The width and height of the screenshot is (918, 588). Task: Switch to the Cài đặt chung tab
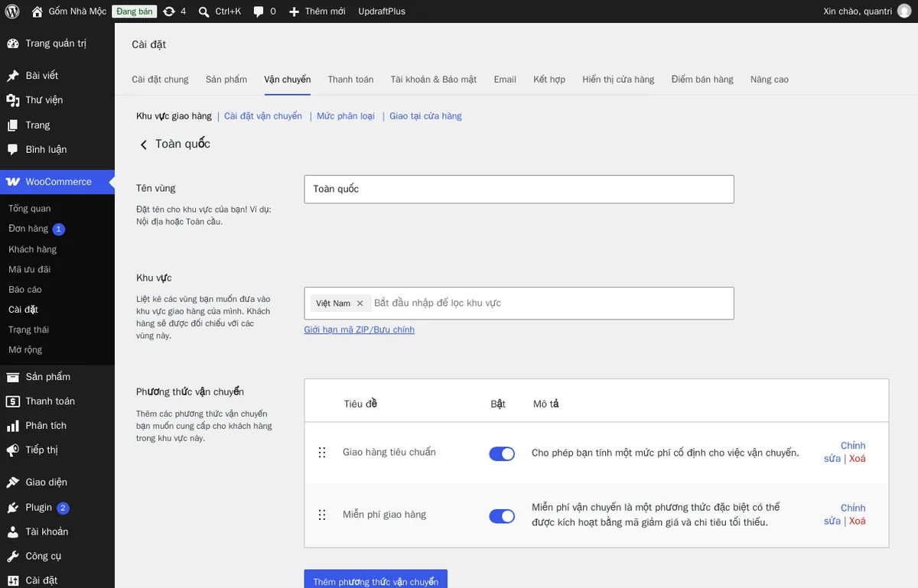coord(160,80)
